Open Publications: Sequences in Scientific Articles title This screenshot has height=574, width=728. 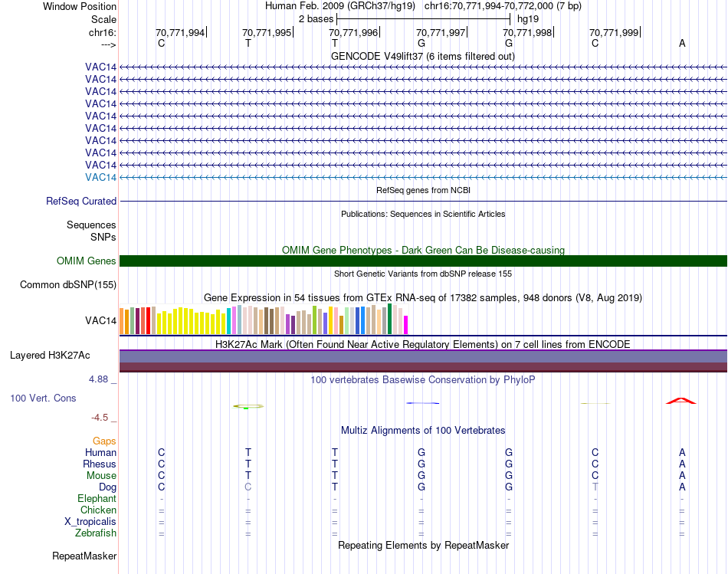423,214
